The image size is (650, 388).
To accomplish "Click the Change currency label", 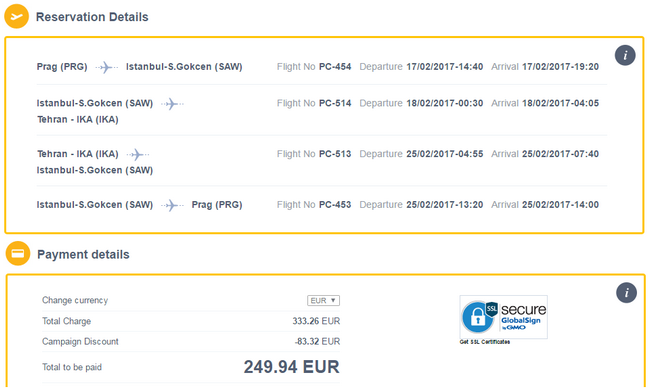I will point(75,301).
